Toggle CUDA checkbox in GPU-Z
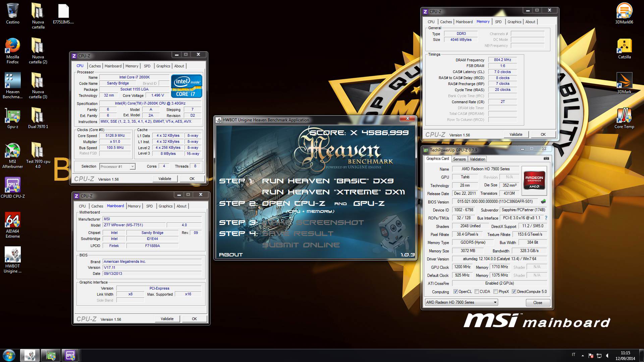Viewport: 644px width, 362px height. 477,292
